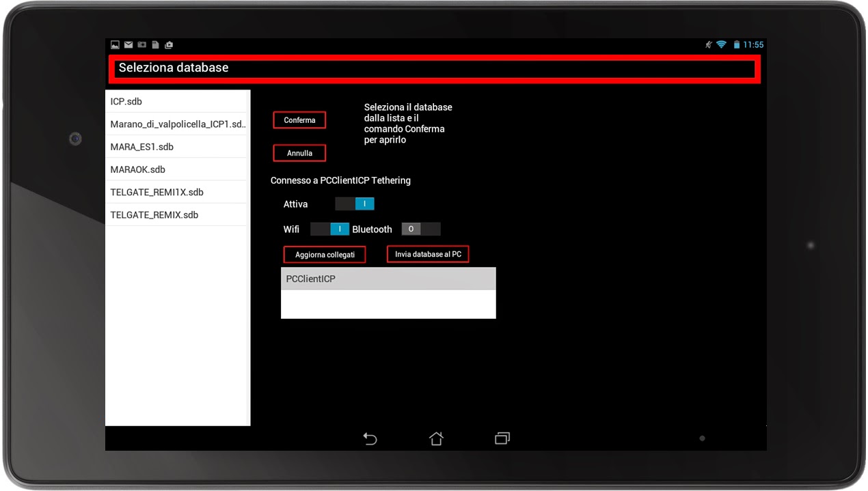Select MARA_ES1.sdb database

coord(176,147)
